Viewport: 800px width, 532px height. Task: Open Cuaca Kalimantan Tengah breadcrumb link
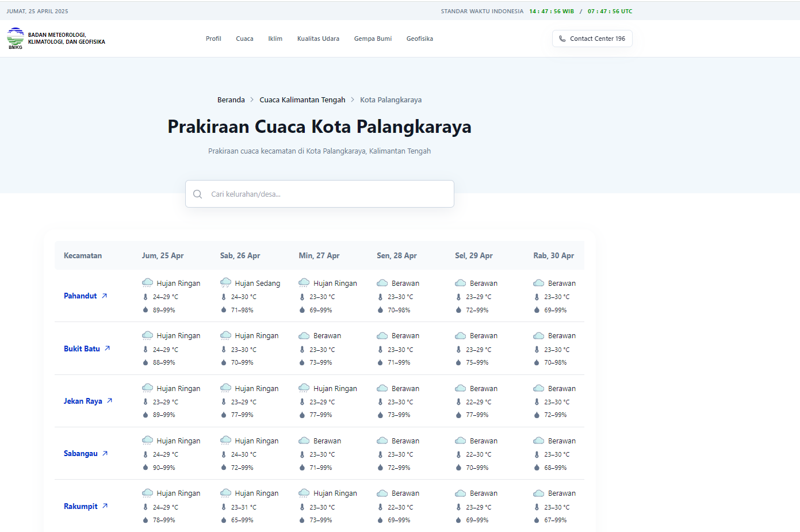(x=302, y=100)
